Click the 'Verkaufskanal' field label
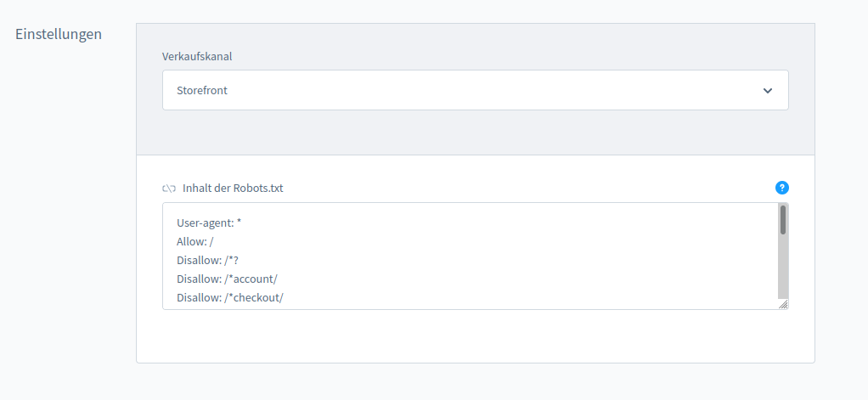Viewport: 868px width, 400px height. (197, 57)
